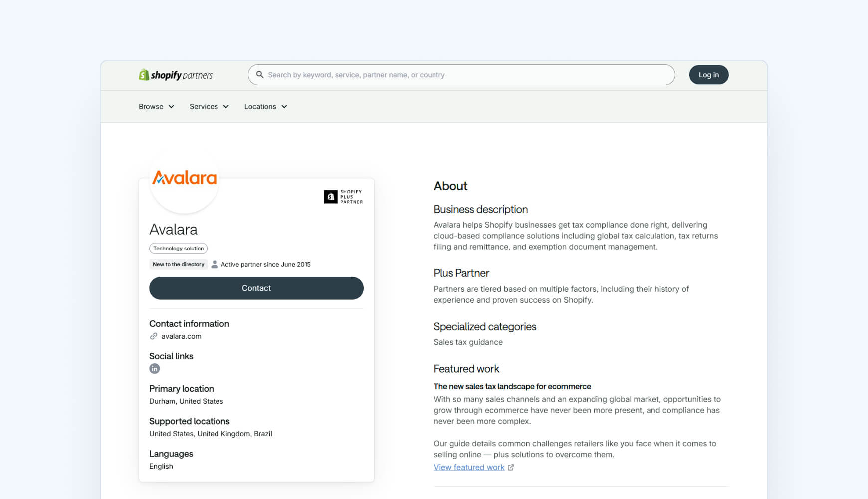Click the United States, United Kingdom, Brazil text
This screenshot has height=499, width=868.
point(211,434)
